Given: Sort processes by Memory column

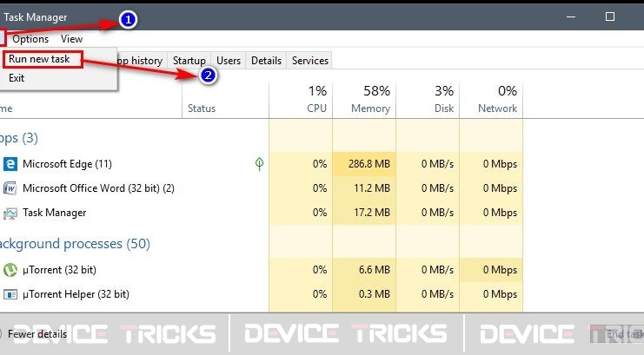Looking at the screenshot, I should coord(364,101).
